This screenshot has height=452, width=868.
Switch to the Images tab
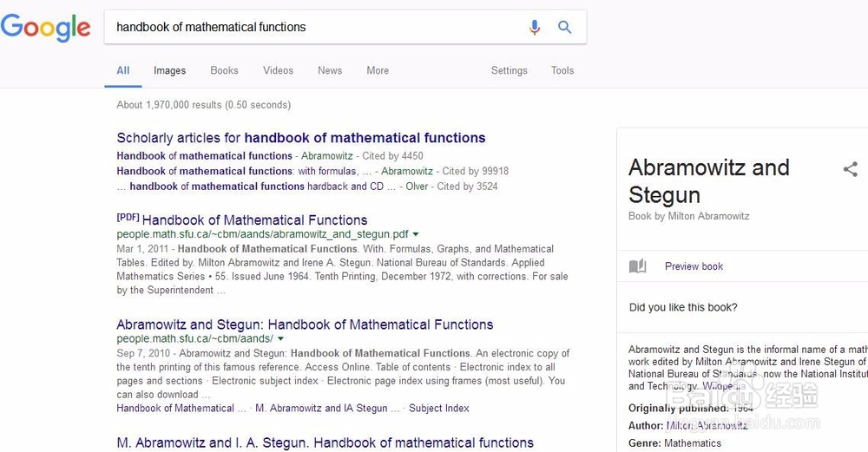[x=169, y=70]
